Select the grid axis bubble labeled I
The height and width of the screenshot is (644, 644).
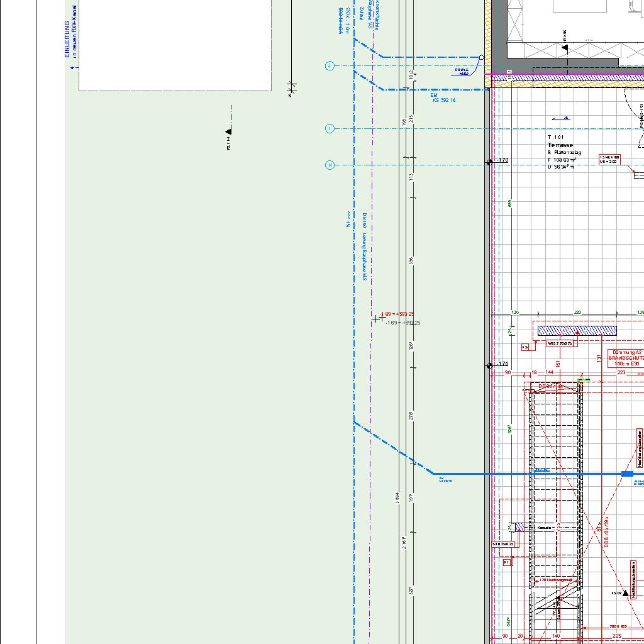pyautogui.click(x=330, y=128)
